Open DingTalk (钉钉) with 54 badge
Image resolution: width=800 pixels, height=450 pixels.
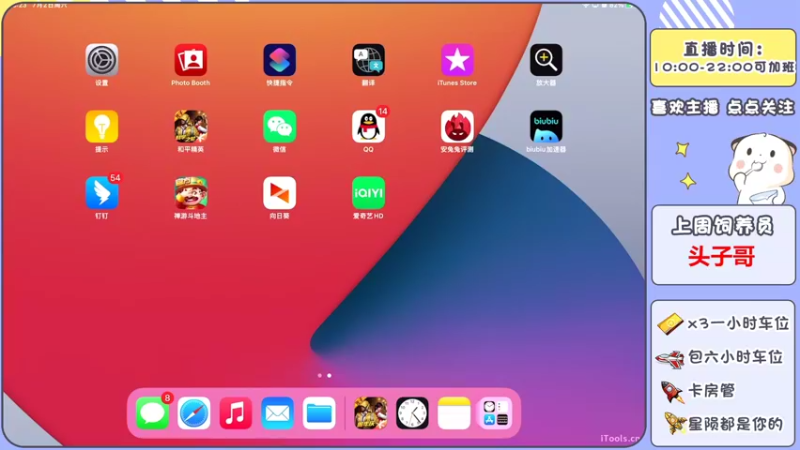102,193
